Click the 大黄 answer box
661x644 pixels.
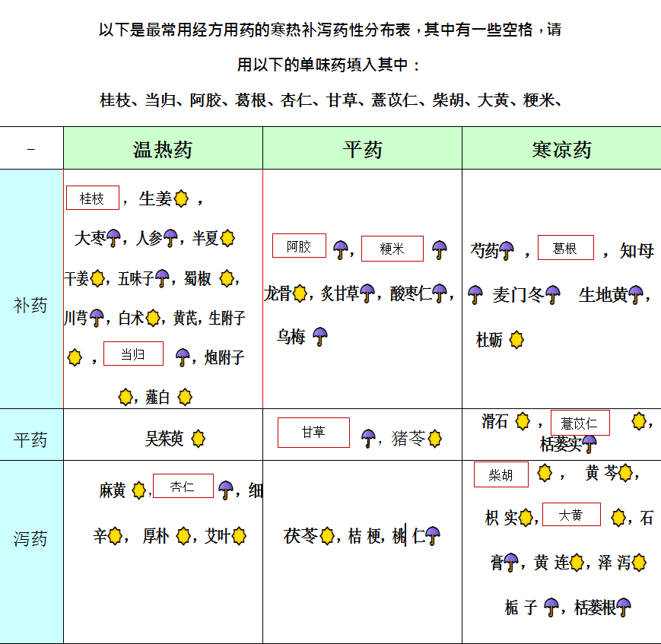pos(571,515)
